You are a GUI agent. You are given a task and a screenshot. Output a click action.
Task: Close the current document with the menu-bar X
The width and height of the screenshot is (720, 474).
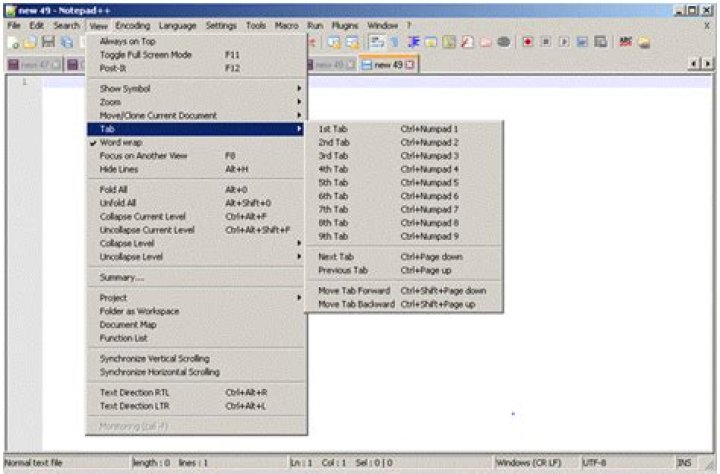pos(708,26)
